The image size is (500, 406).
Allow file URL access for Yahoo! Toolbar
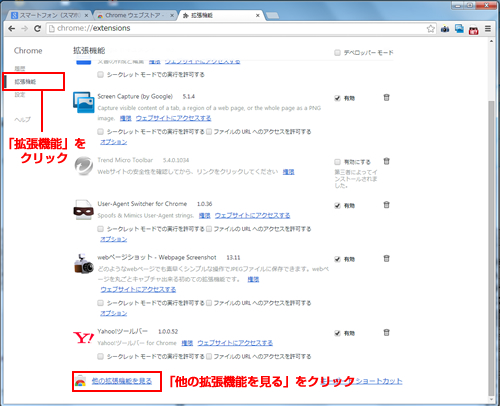coord(209,356)
